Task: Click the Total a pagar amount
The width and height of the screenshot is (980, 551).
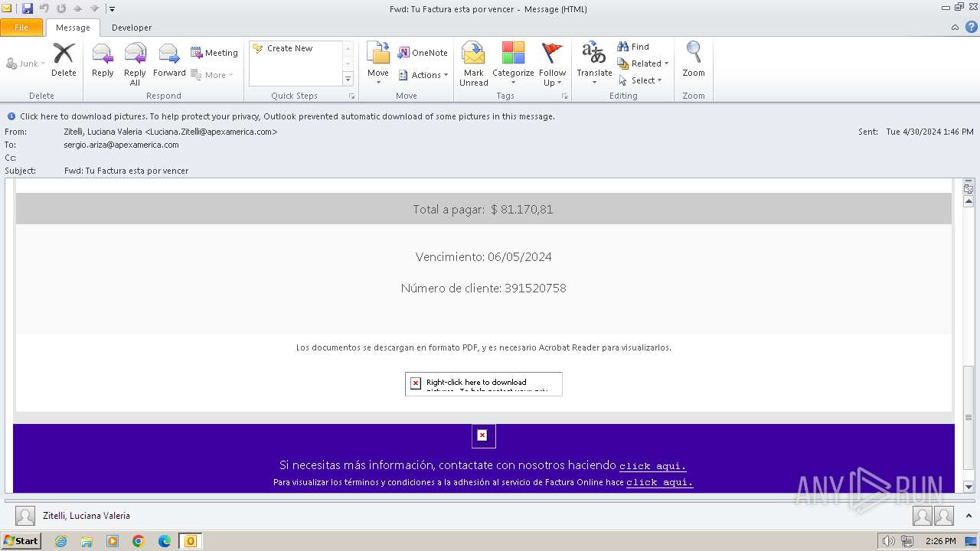Action: point(522,210)
